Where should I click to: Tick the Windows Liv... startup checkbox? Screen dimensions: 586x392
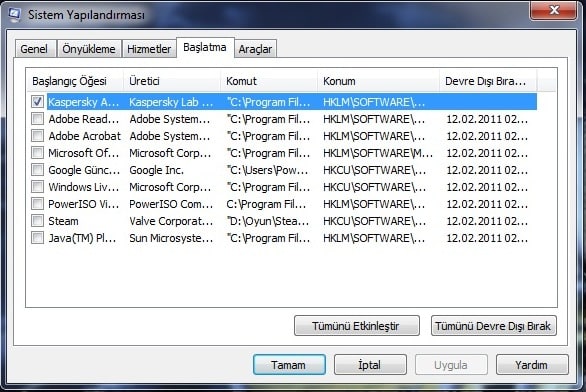37,186
